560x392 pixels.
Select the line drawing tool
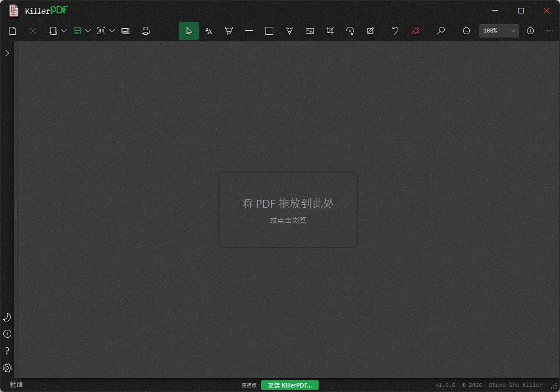[x=249, y=31]
